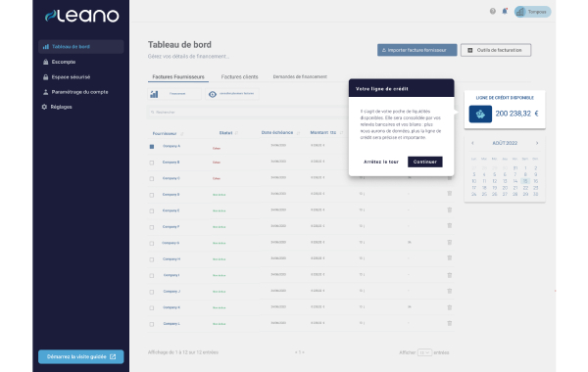588x372 pixels.
Task: Switch to the Factures clients tab
Action: tap(240, 76)
